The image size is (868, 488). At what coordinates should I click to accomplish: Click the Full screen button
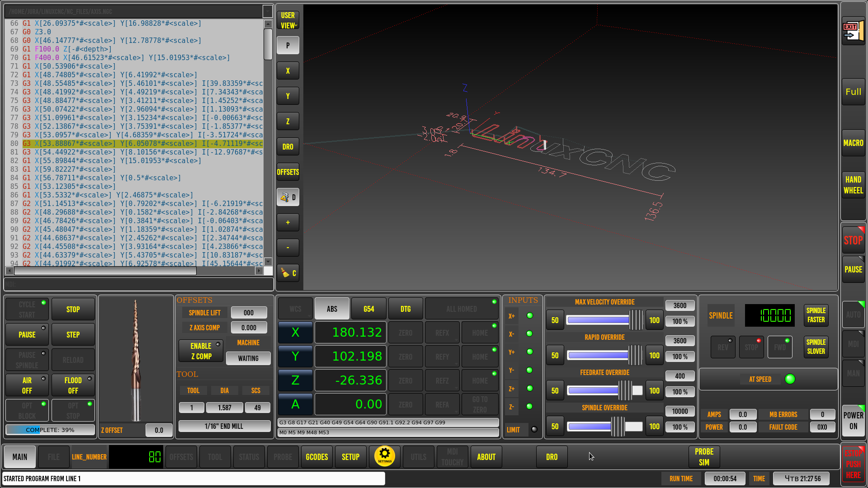click(853, 92)
